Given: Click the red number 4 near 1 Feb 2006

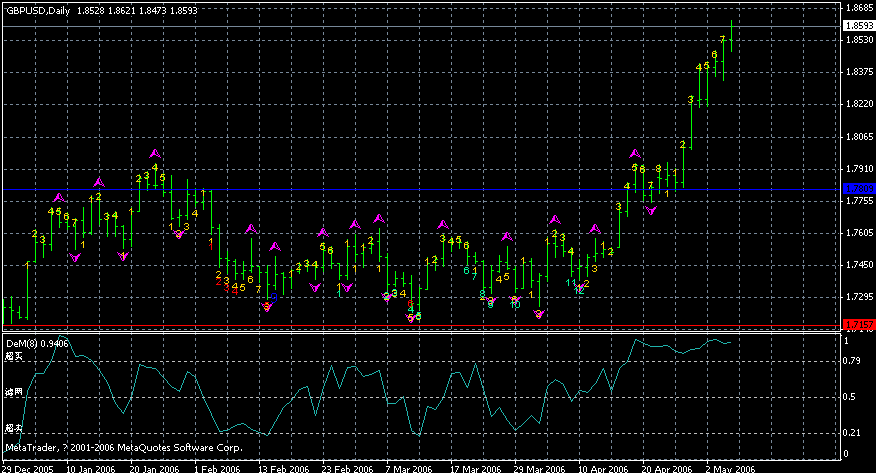Looking at the screenshot, I should [235, 290].
